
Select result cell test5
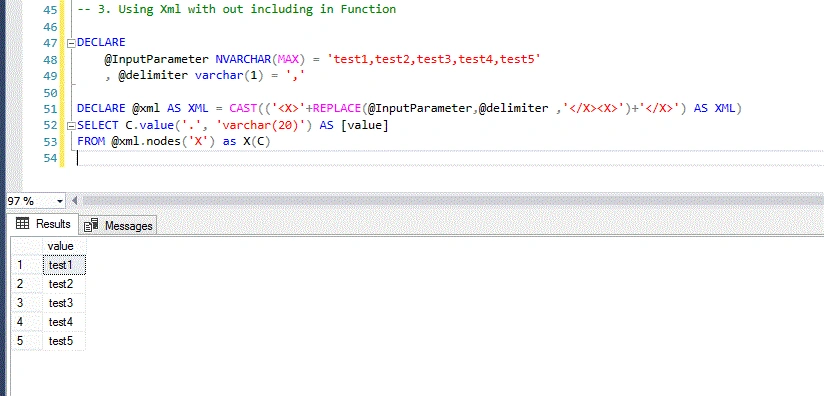[x=64, y=341]
